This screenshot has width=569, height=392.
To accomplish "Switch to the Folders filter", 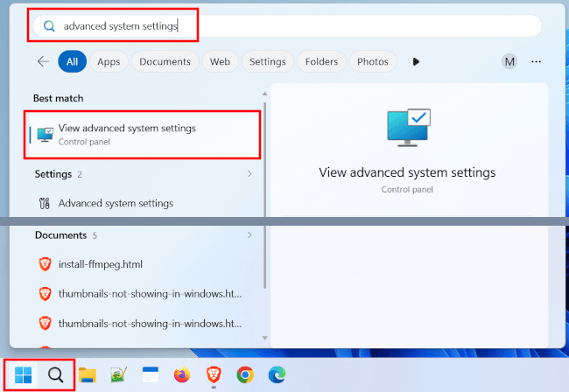I will point(321,61).
